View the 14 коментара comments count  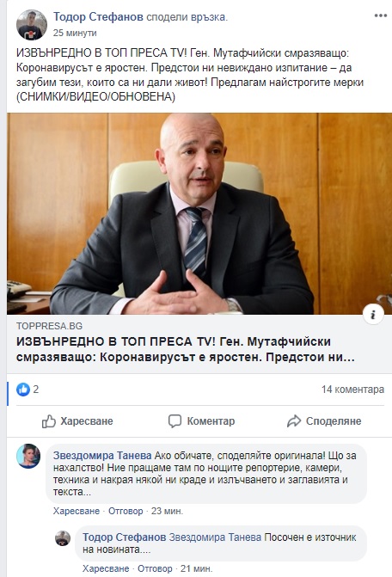point(352,390)
